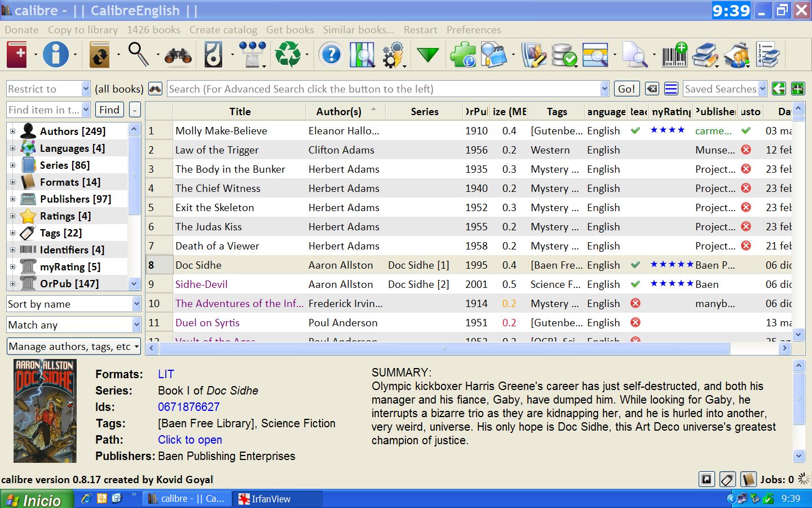
Task: Open the Preferences menu
Action: click(474, 30)
